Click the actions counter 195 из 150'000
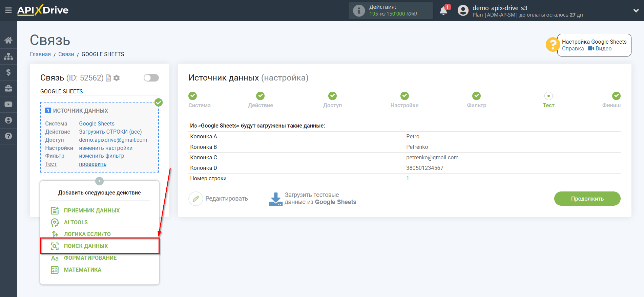644x297 pixels. (393, 14)
